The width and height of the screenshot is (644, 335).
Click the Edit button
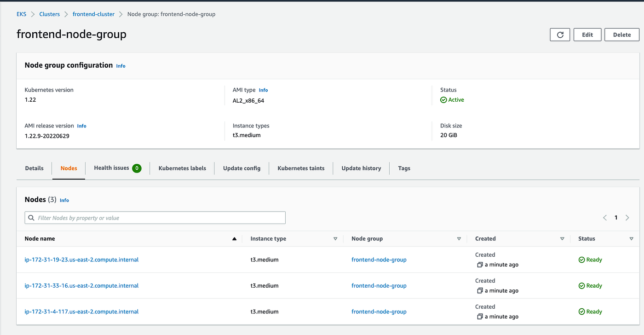587,35
